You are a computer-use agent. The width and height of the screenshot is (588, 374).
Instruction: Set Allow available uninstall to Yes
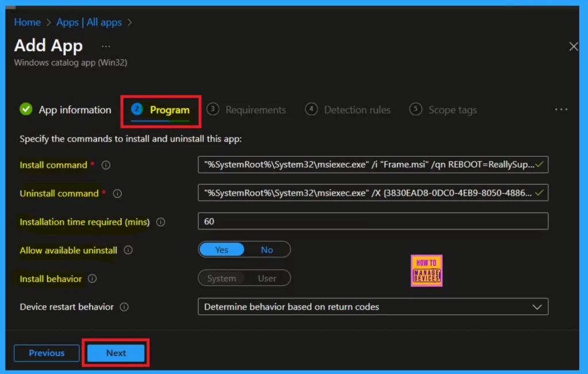222,250
